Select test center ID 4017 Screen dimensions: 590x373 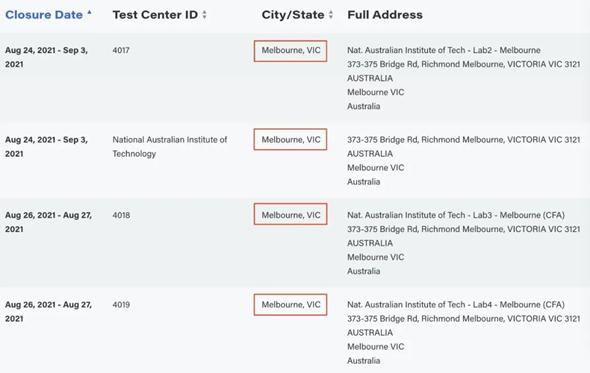[121, 50]
